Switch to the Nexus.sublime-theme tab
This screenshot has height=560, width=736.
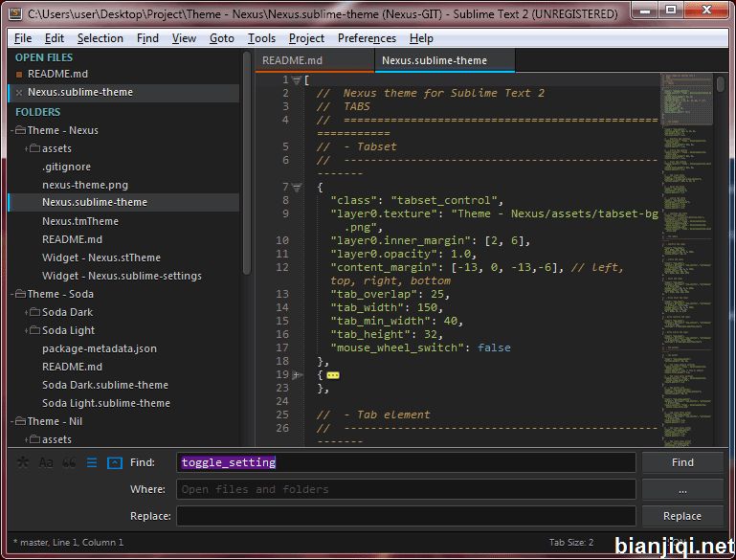[x=444, y=60]
